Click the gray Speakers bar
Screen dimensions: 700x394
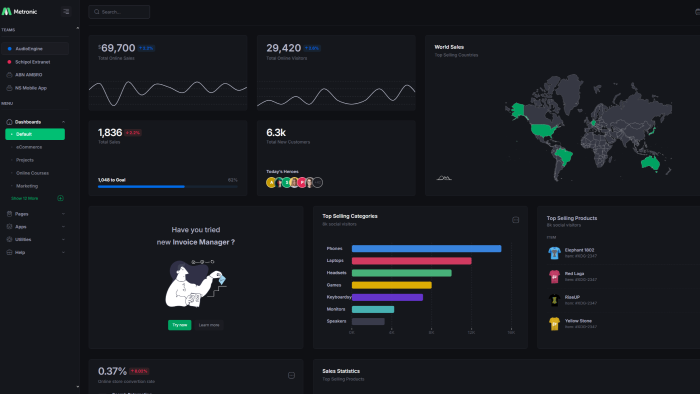[368, 321]
